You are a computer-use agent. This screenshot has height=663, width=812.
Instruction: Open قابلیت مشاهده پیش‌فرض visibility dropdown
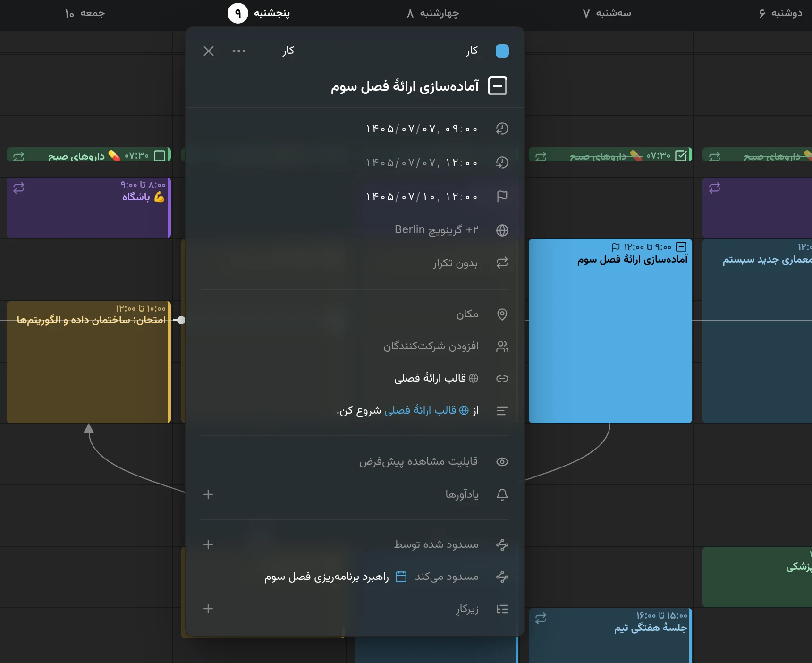pyautogui.click(x=419, y=461)
